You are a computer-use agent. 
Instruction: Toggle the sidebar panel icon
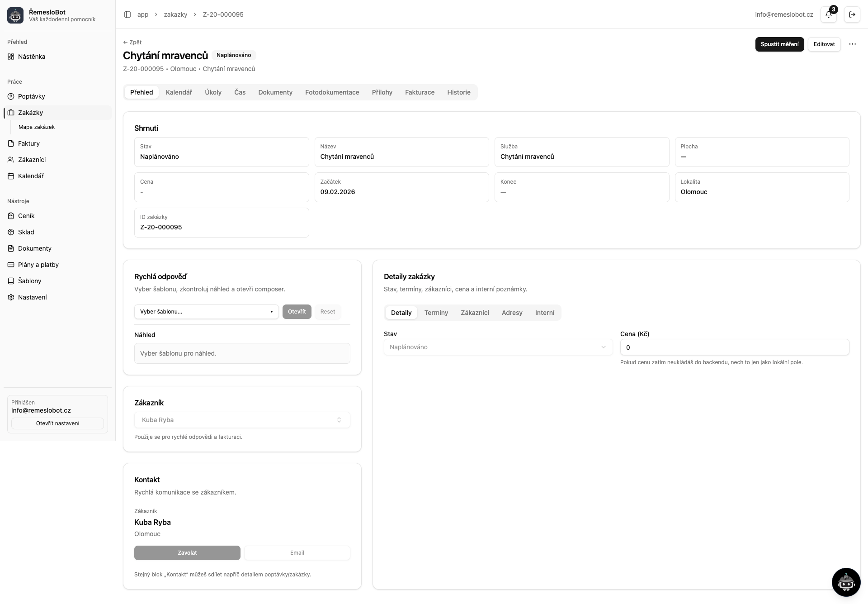point(127,14)
